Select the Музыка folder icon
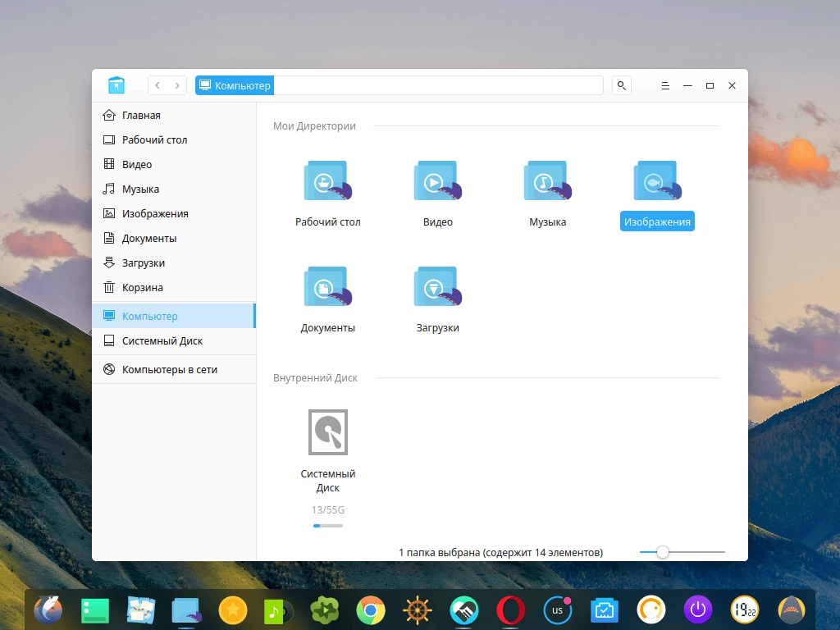The image size is (840, 630). [x=547, y=180]
